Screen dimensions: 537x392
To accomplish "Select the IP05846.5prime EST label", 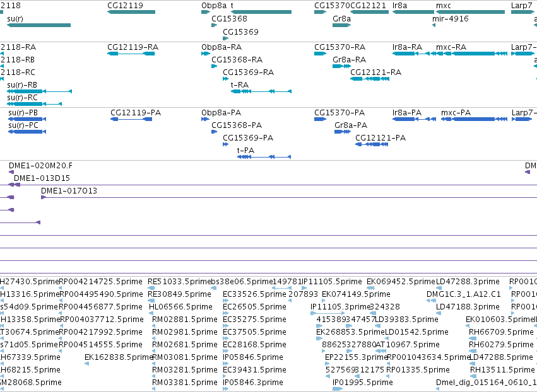I will pyautogui.click(x=253, y=357).
